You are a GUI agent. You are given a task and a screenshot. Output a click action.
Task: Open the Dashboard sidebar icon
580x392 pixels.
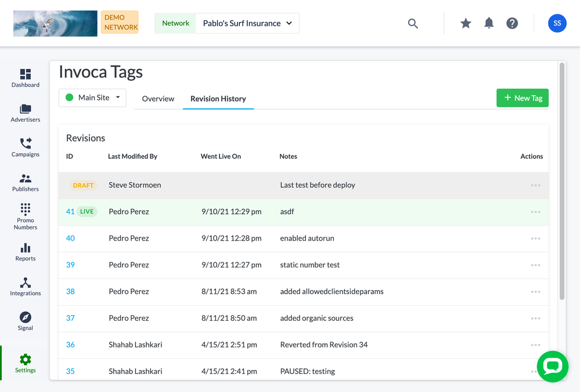[x=25, y=78]
